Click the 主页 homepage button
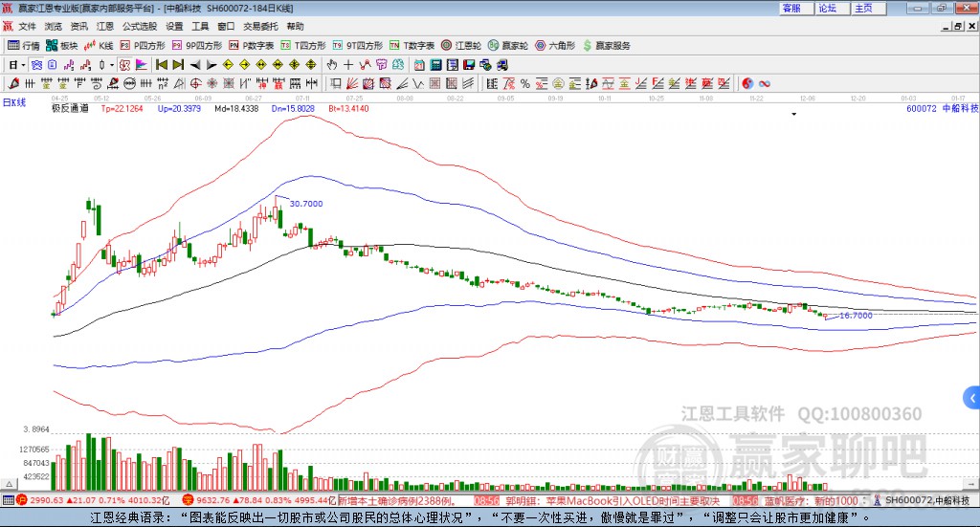The height and width of the screenshot is (527, 980). click(x=869, y=8)
